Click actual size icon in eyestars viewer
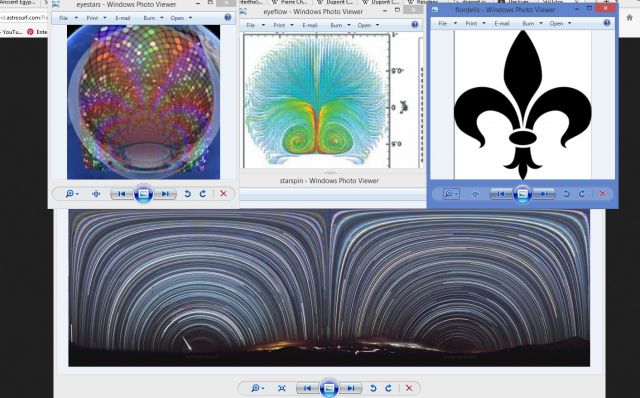The width and height of the screenshot is (640, 398). (x=96, y=194)
